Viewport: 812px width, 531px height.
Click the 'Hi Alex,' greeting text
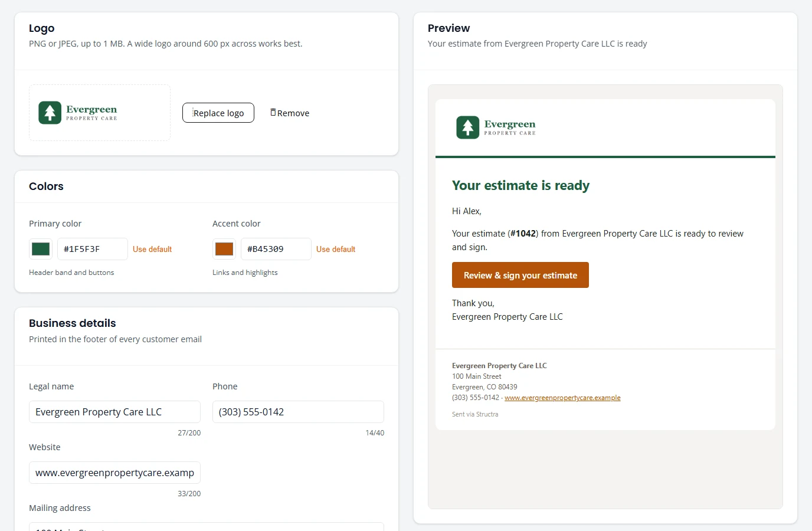(467, 211)
